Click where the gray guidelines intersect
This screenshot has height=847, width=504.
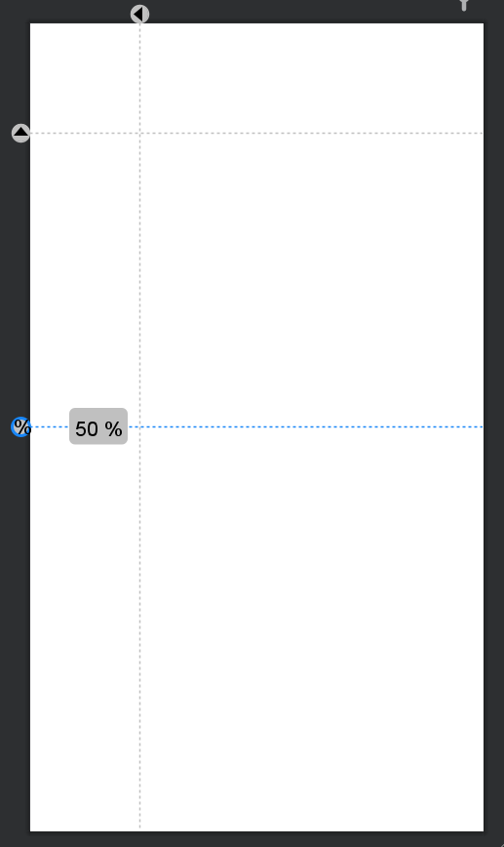[139, 133]
